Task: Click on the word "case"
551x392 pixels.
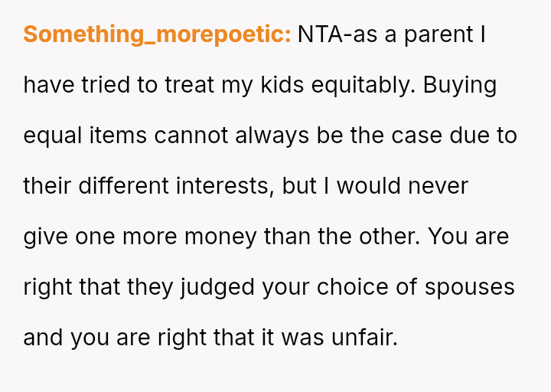Action: pos(419,136)
